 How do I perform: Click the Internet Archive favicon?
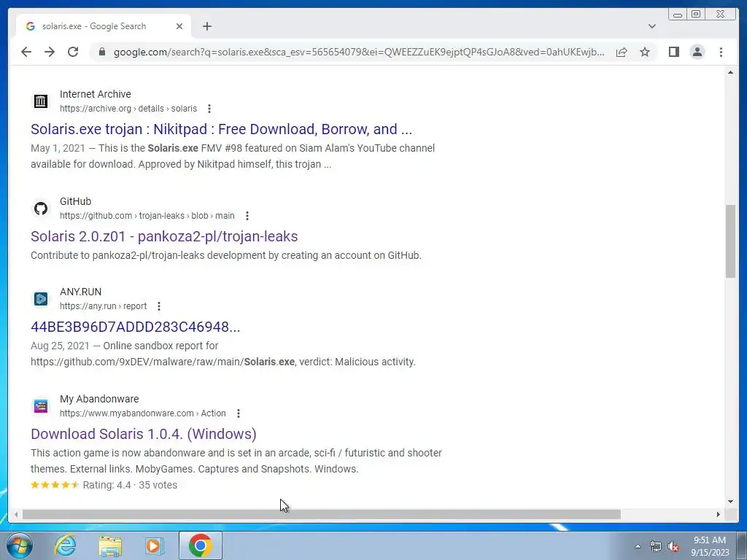coord(41,101)
